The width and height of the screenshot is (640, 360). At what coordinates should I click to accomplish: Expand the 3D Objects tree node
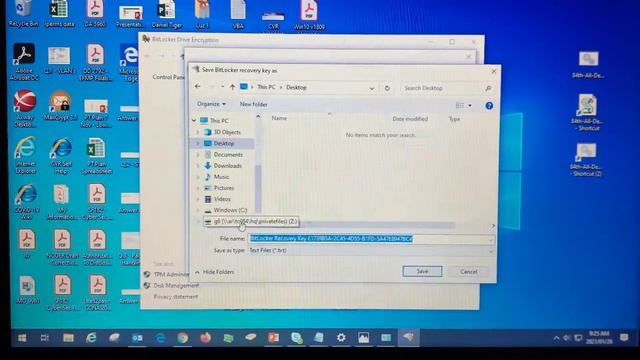click(198, 132)
